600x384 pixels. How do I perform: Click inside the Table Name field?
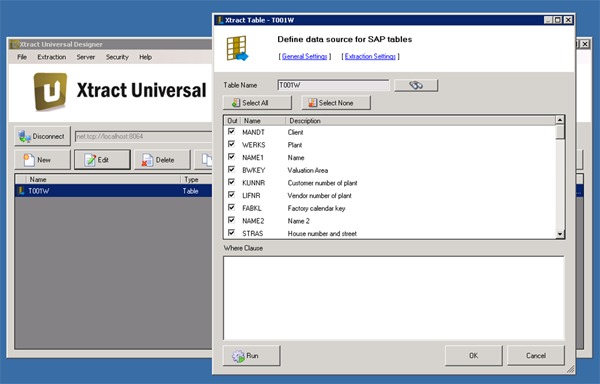pos(333,85)
